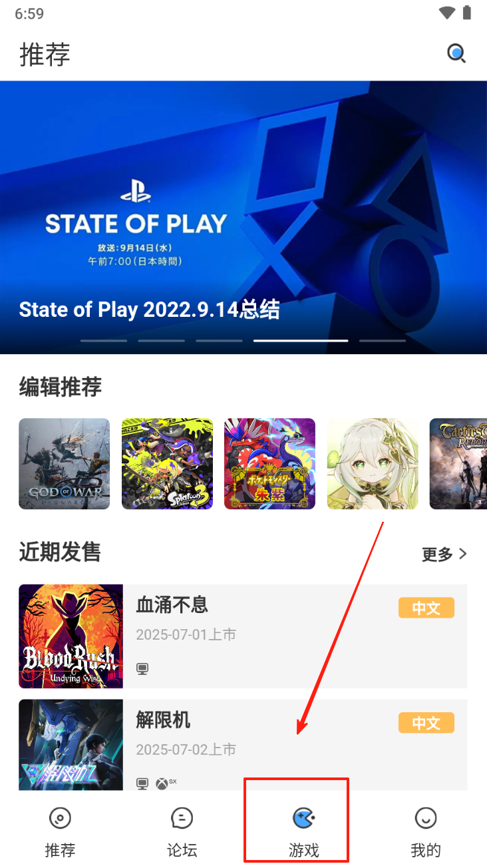The image size is (487, 868).
Task: Jump to the last banner page indicator
Action: 383,341
